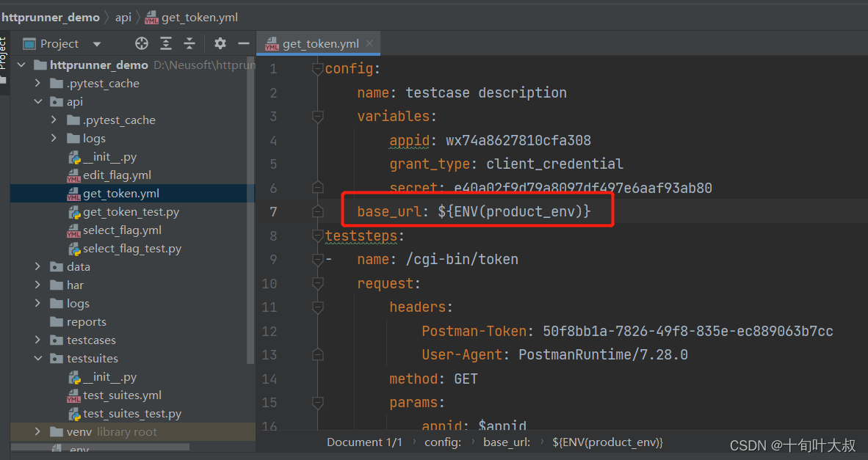Click line number 12 in the gutter

pos(270,331)
